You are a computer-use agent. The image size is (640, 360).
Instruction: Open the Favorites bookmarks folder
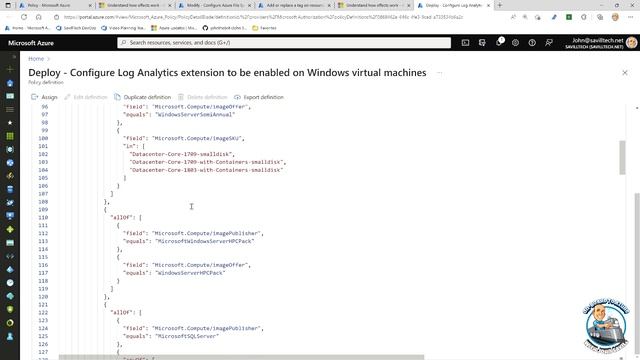coord(264,28)
